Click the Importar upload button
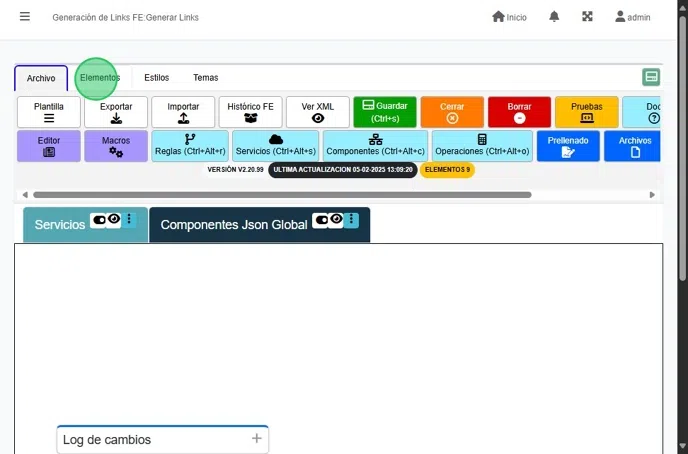 click(183, 112)
